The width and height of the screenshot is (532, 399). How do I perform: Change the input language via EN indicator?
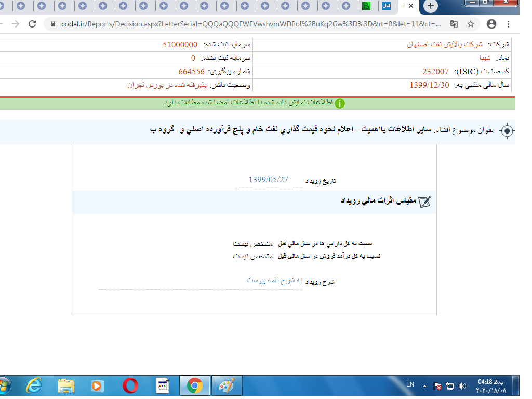[410, 384]
